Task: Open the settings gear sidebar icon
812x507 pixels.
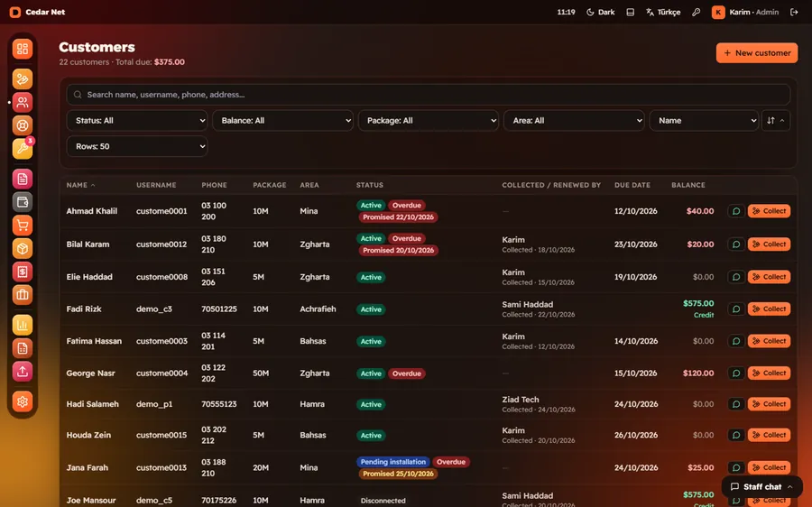Action: click(x=23, y=401)
